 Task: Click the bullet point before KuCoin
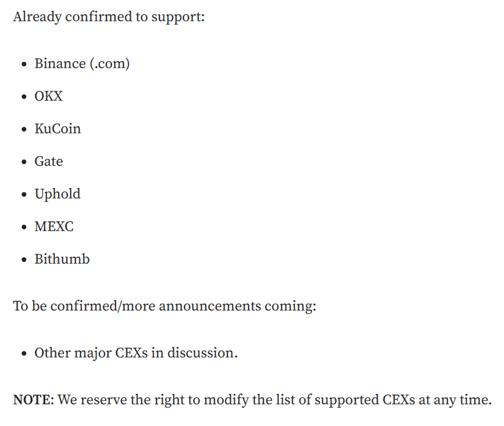[x=24, y=129]
